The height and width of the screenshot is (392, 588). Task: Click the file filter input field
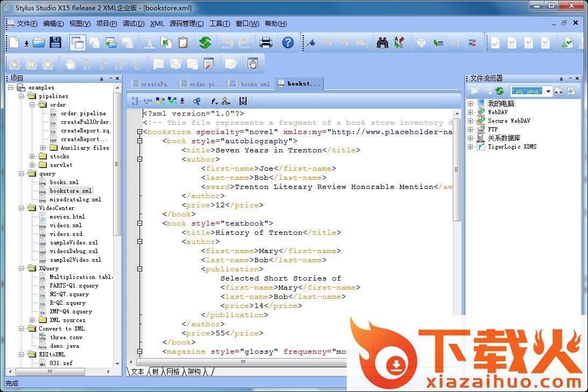(x=528, y=91)
